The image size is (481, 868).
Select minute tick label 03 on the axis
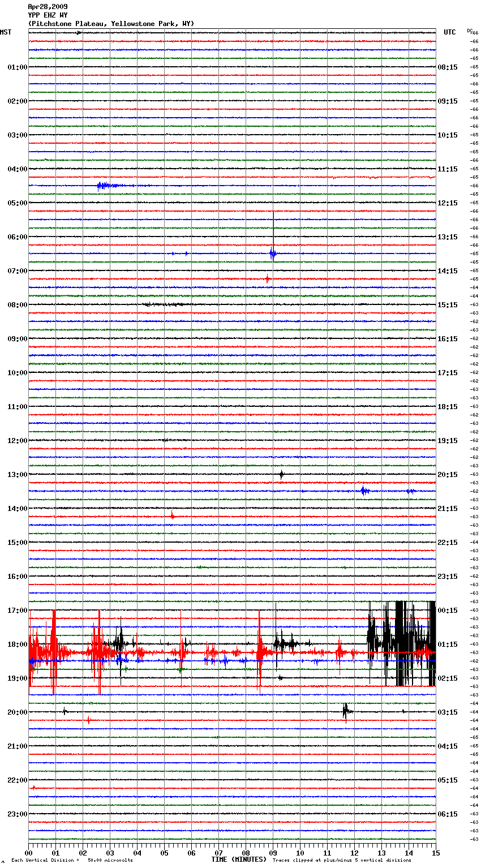pyautogui.click(x=110, y=853)
